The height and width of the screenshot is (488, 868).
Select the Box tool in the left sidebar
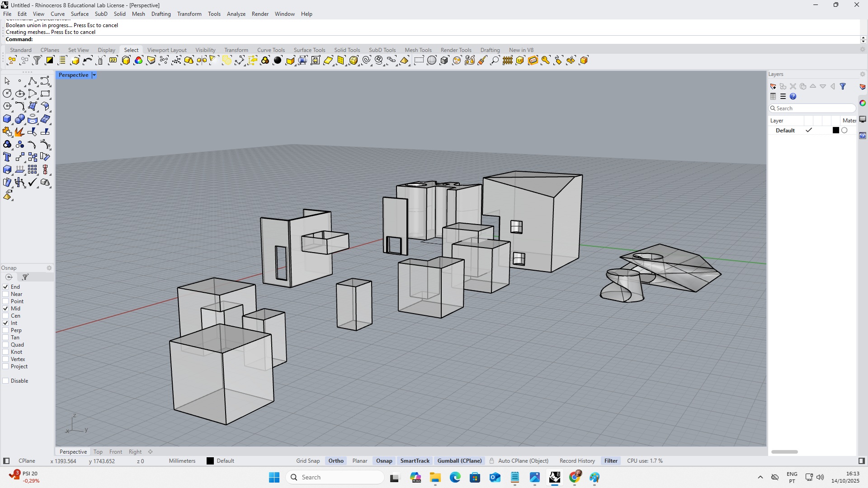click(x=7, y=118)
